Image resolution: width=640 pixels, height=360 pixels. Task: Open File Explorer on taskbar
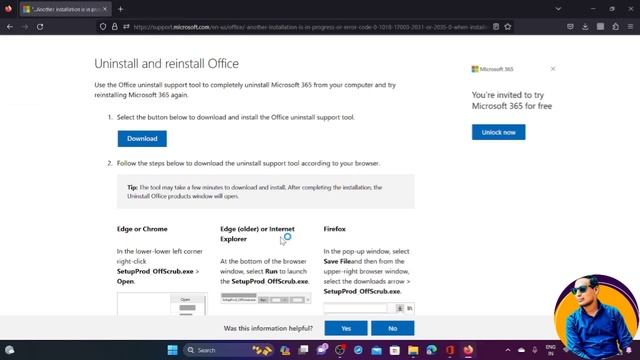click(x=413, y=350)
